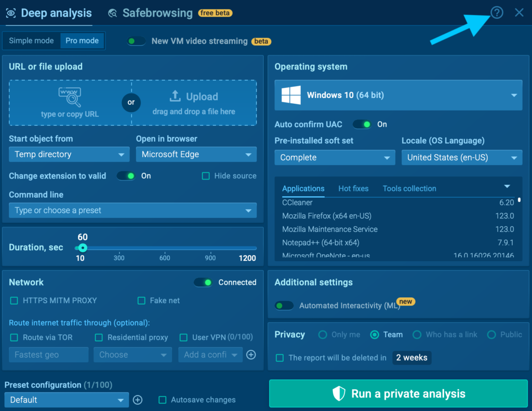Enable Autosave changes checkbox

coord(163,400)
